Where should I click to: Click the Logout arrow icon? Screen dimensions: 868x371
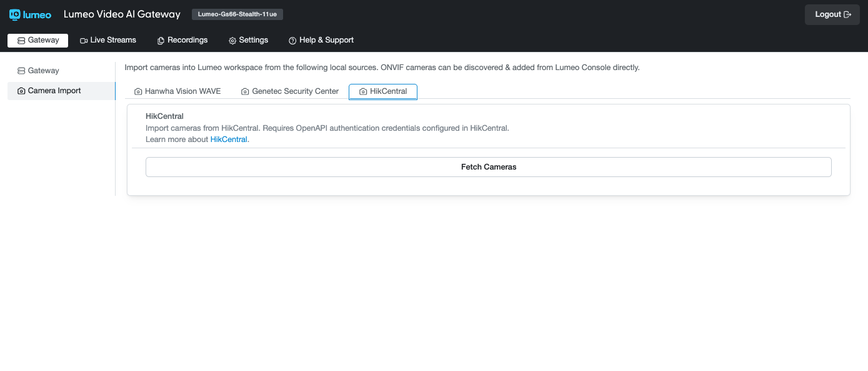[847, 14]
